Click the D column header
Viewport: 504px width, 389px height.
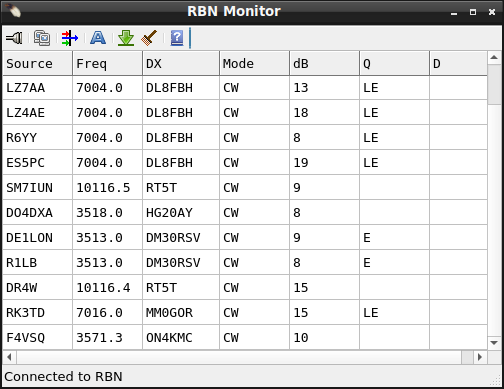click(x=458, y=63)
